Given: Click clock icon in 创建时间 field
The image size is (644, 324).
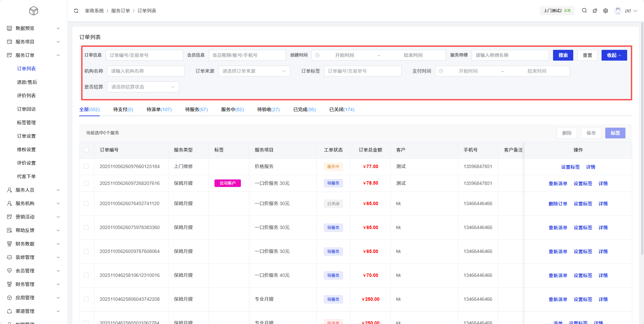Looking at the screenshot, I should pyautogui.click(x=317, y=55).
